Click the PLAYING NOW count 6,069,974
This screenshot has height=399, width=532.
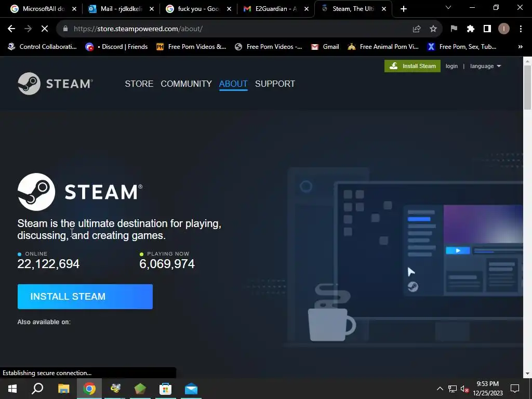pyautogui.click(x=167, y=264)
